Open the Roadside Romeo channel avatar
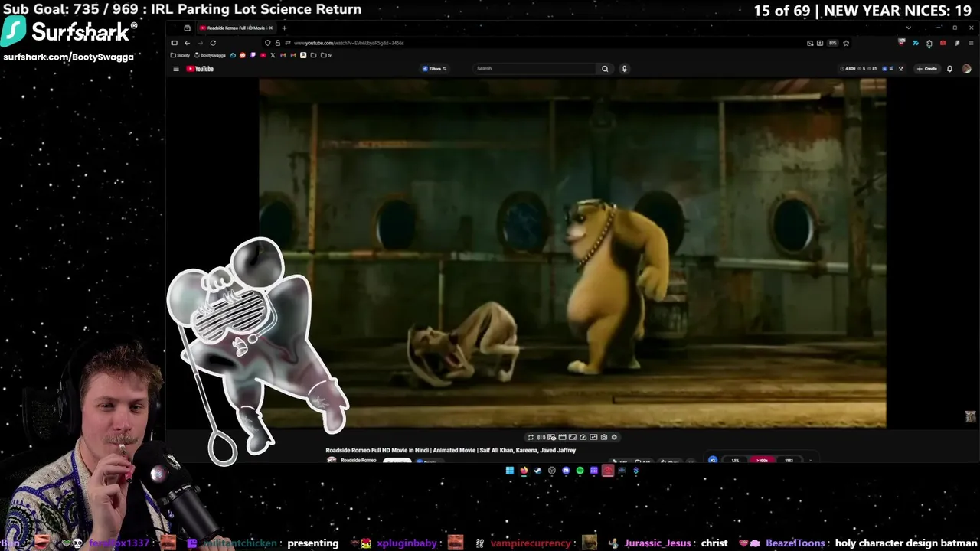 click(x=332, y=461)
